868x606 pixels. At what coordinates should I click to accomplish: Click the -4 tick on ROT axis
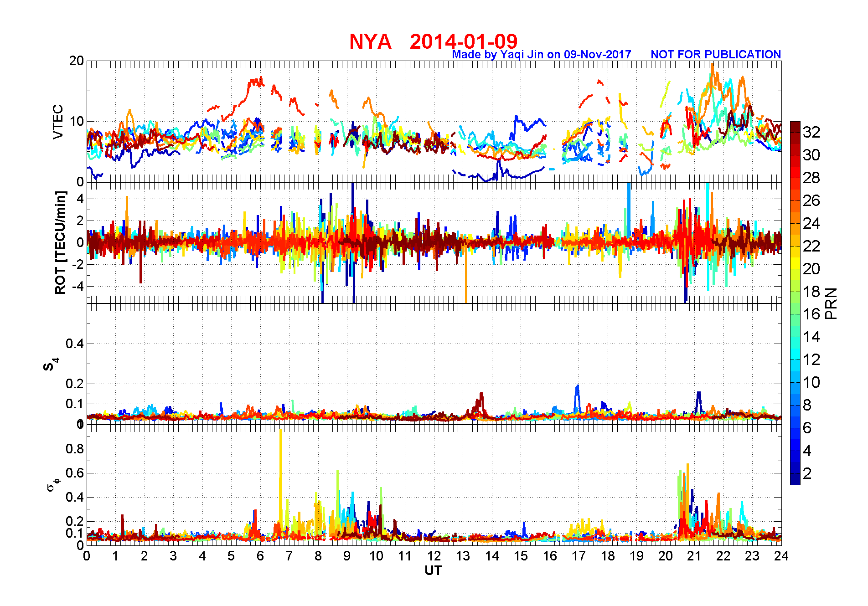[x=77, y=287]
